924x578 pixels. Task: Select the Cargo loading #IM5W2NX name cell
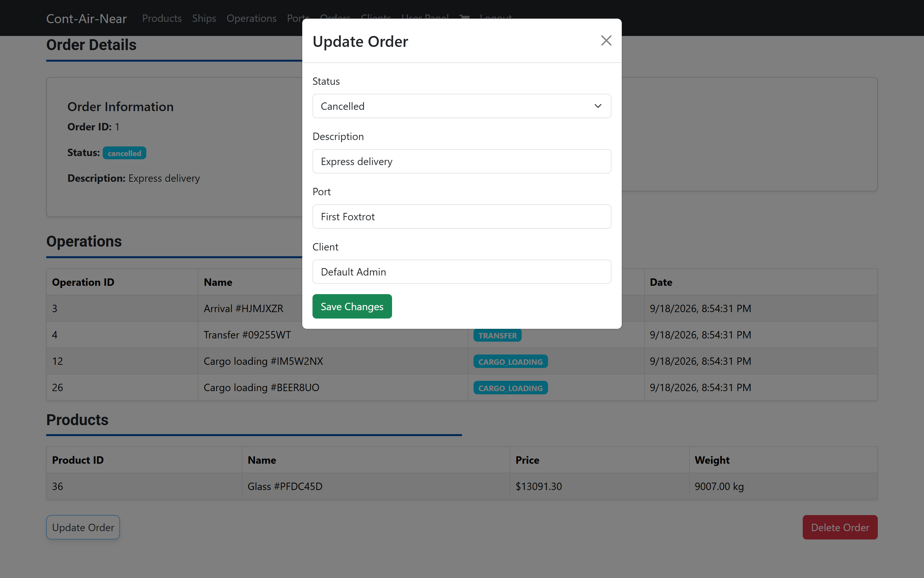click(333, 361)
